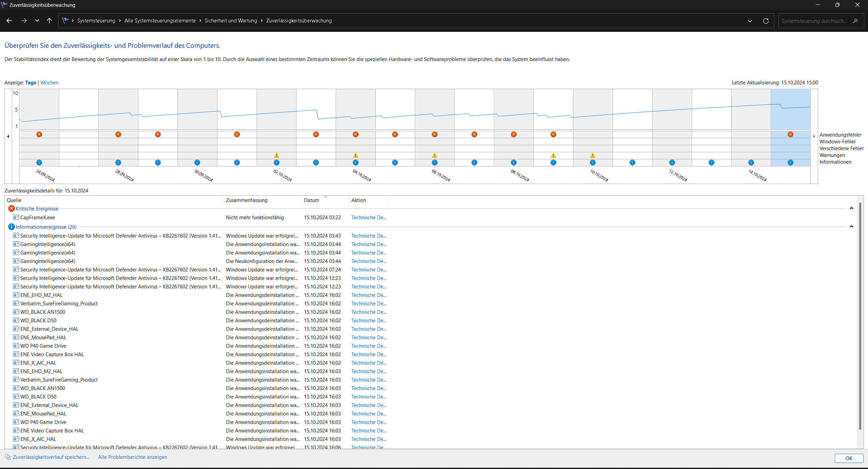
Task: Select the Tage view
Action: point(31,83)
